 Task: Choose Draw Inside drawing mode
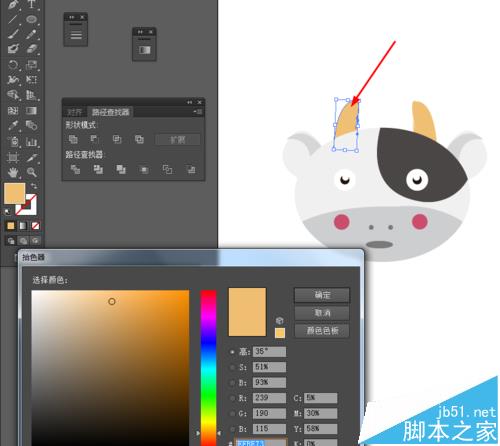click(x=35, y=240)
